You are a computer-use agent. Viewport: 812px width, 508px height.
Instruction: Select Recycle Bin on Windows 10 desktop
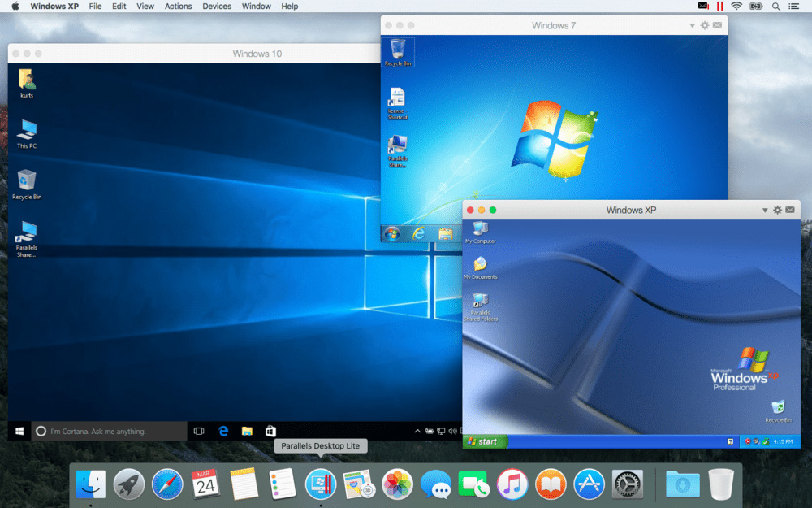[27, 185]
